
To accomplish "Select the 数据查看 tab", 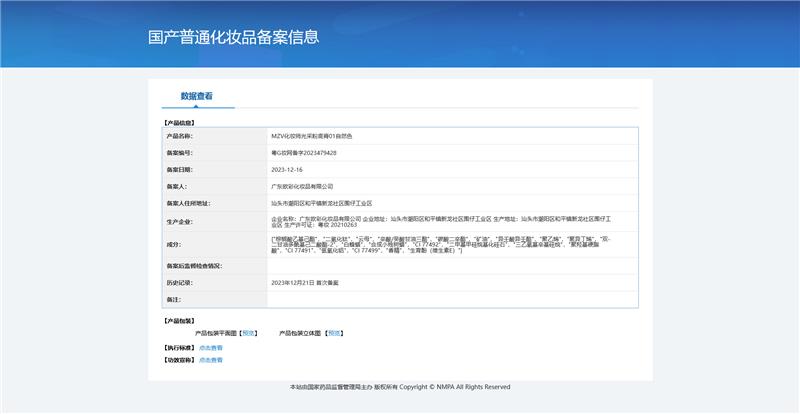I will click(196, 96).
